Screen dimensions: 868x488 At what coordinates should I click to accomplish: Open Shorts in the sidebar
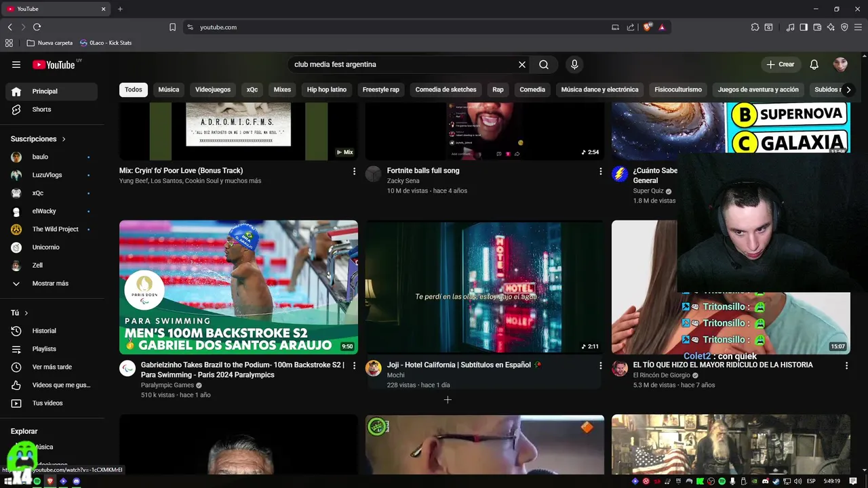point(52,109)
